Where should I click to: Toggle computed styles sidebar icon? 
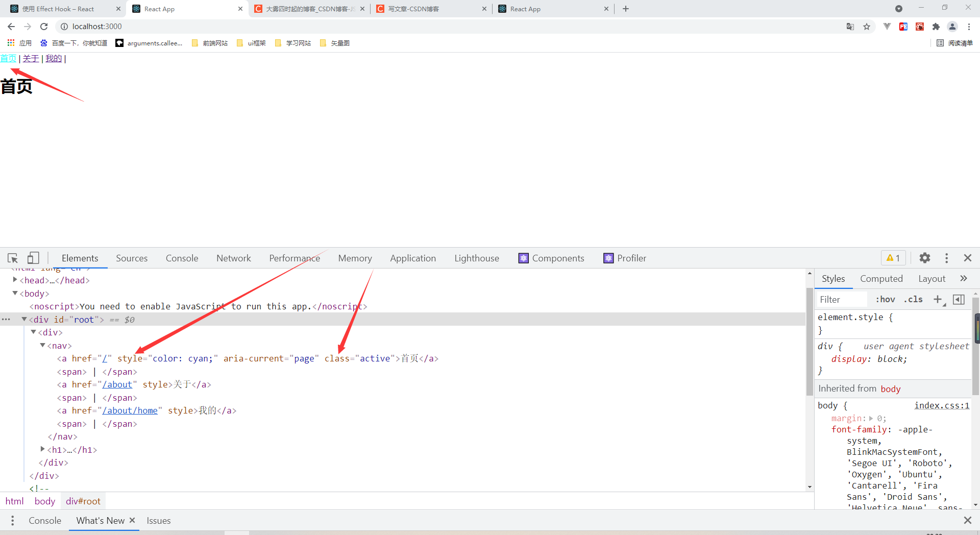tap(959, 300)
